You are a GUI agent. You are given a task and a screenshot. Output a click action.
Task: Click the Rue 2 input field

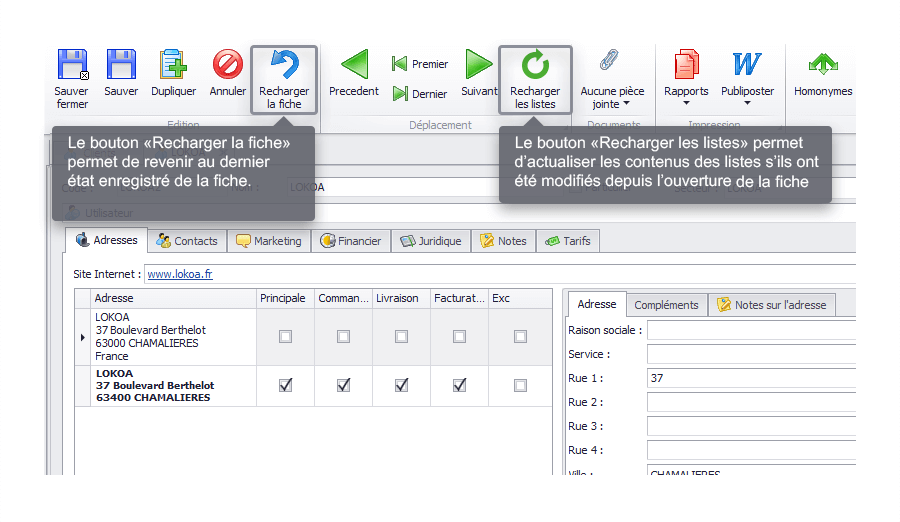(x=751, y=403)
